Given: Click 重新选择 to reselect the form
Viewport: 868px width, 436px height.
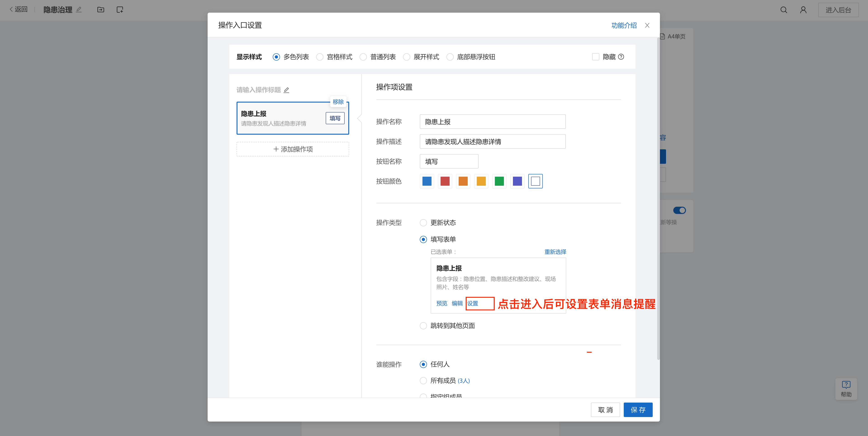Looking at the screenshot, I should point(555,252).
